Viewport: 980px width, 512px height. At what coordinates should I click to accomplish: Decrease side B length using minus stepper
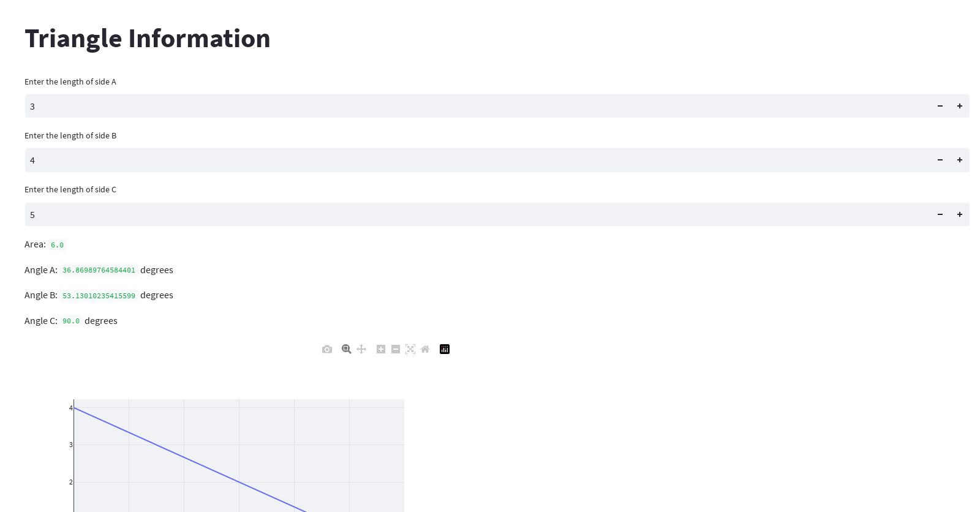click(940, 160)
